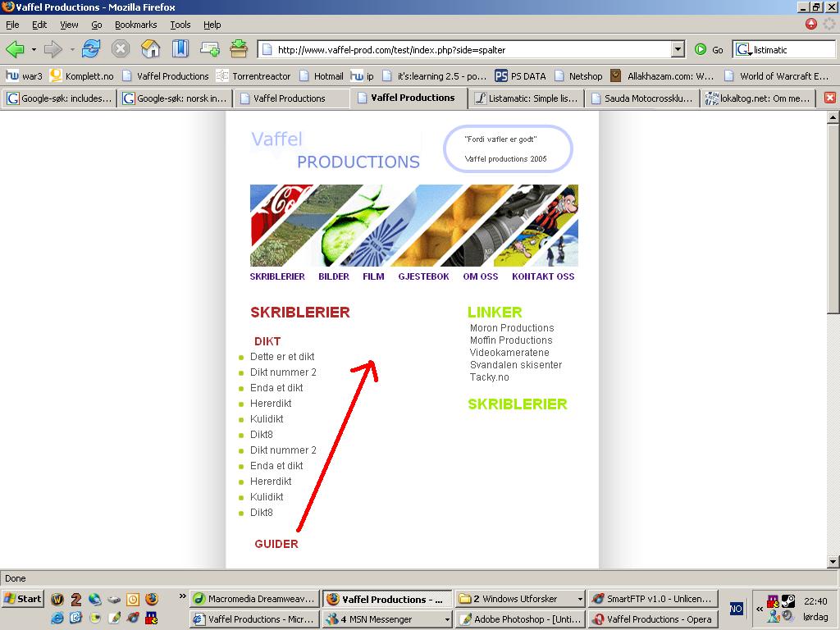Switch to lokaltog.net tab

(758, 98)
